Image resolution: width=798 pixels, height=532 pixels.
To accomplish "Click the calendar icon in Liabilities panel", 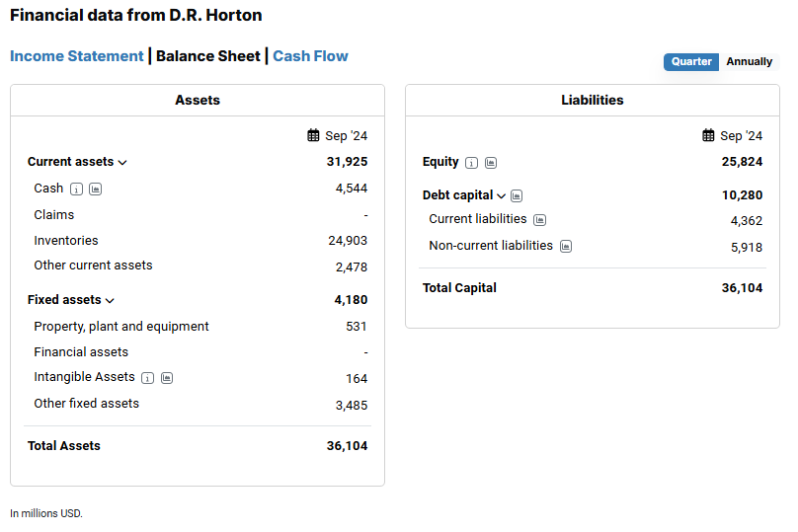I will click(708, 135).
